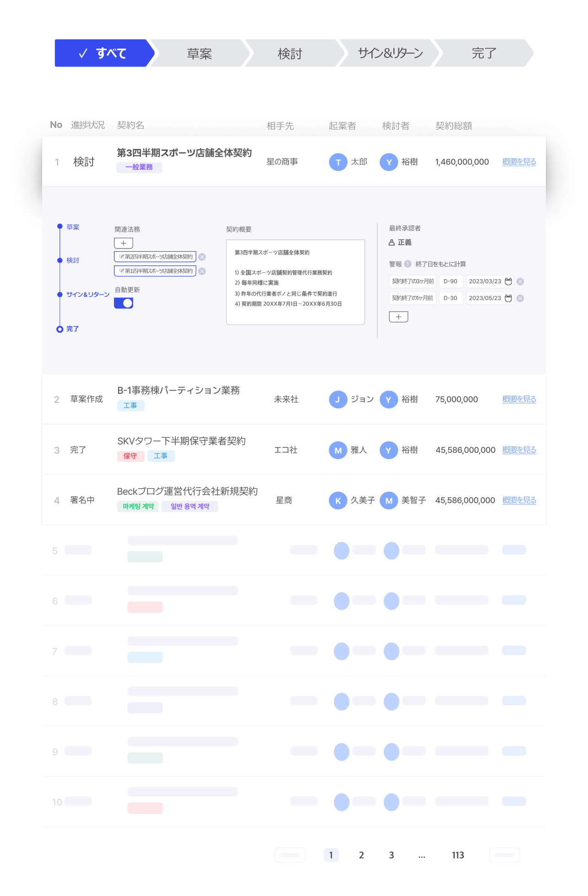
Task: Toggle the 自動更新 switch off
Action: coord(124,303)
